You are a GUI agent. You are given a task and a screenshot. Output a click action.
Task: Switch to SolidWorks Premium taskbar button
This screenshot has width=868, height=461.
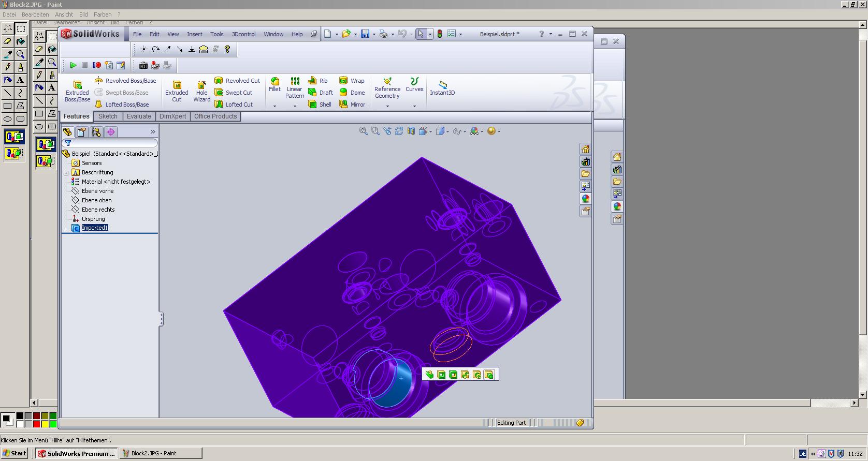pyautogui.click(x=77, y=453)
